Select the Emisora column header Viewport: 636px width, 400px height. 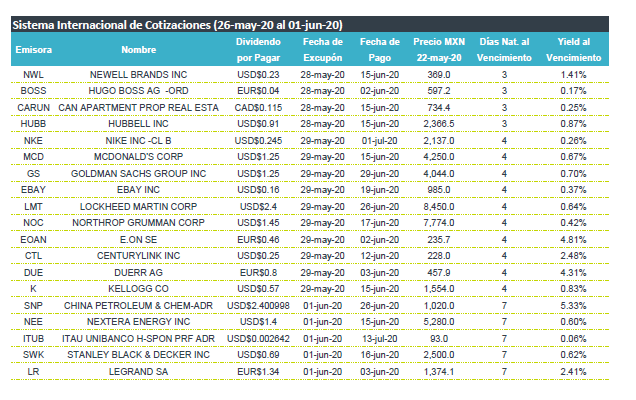tap(34, 50)
